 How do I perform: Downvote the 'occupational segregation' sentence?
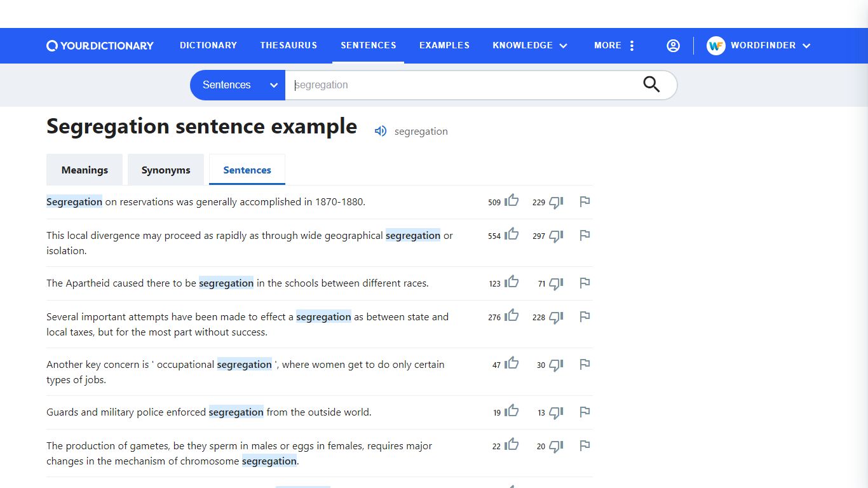556,365
